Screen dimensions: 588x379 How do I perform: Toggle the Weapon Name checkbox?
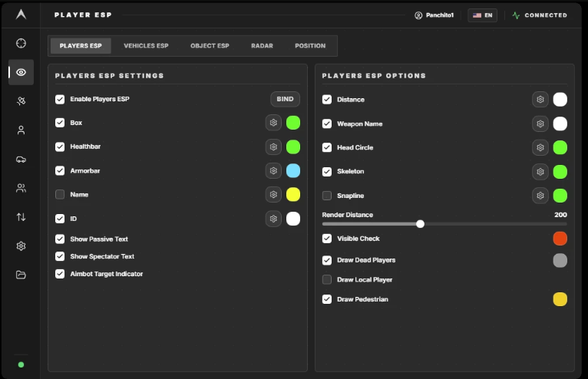click(327, 124)
